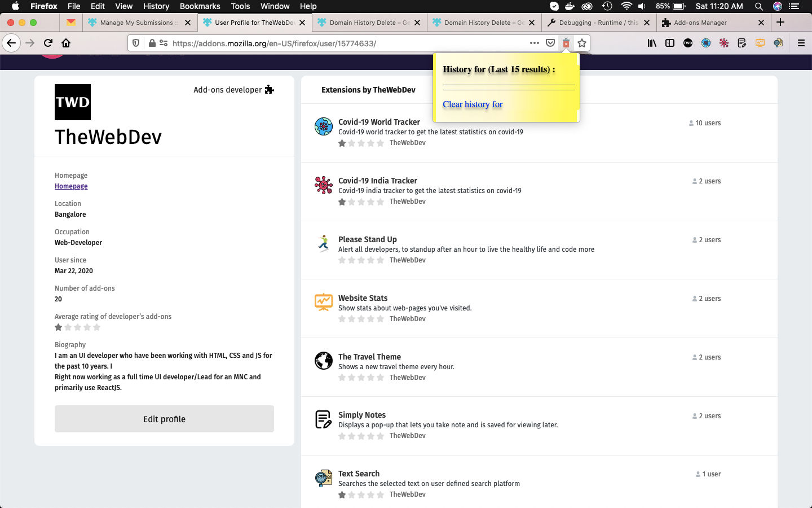Open the Simply Notes title link
The image size is (812, 508).
[362, 415]
